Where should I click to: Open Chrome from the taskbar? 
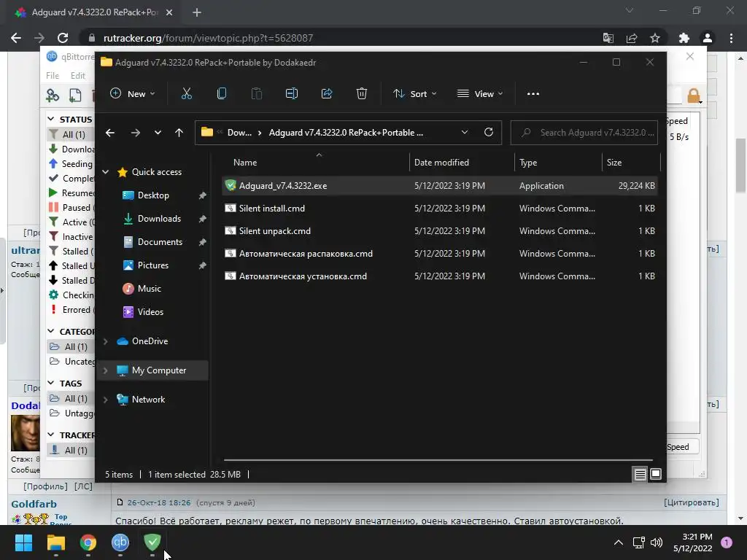tap(88, 542)
